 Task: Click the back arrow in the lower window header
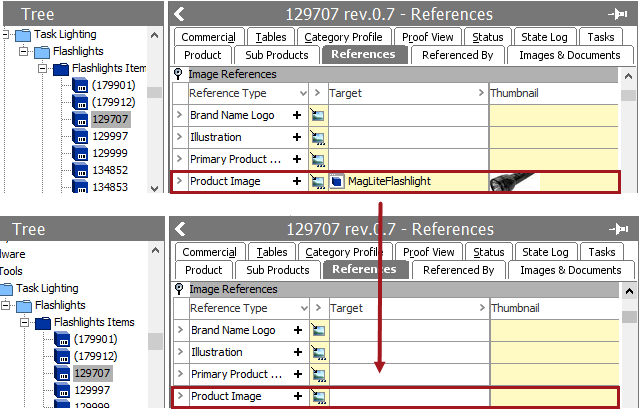[x=180, y=229]
